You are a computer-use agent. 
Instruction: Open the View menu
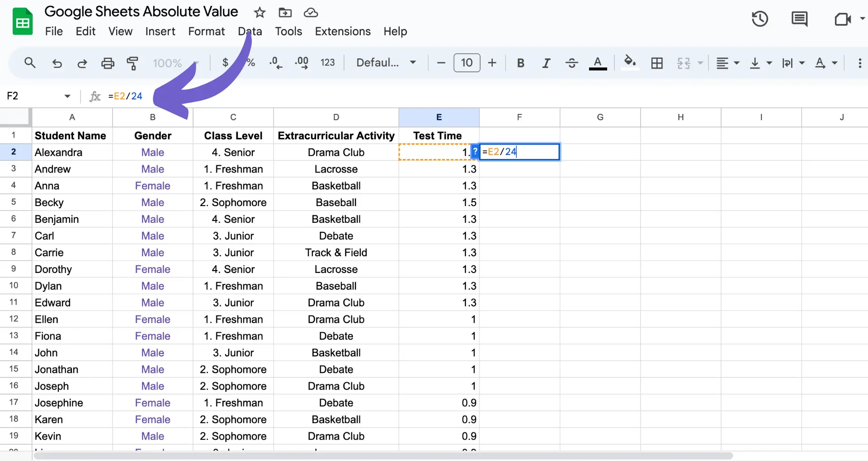point(120,31)
